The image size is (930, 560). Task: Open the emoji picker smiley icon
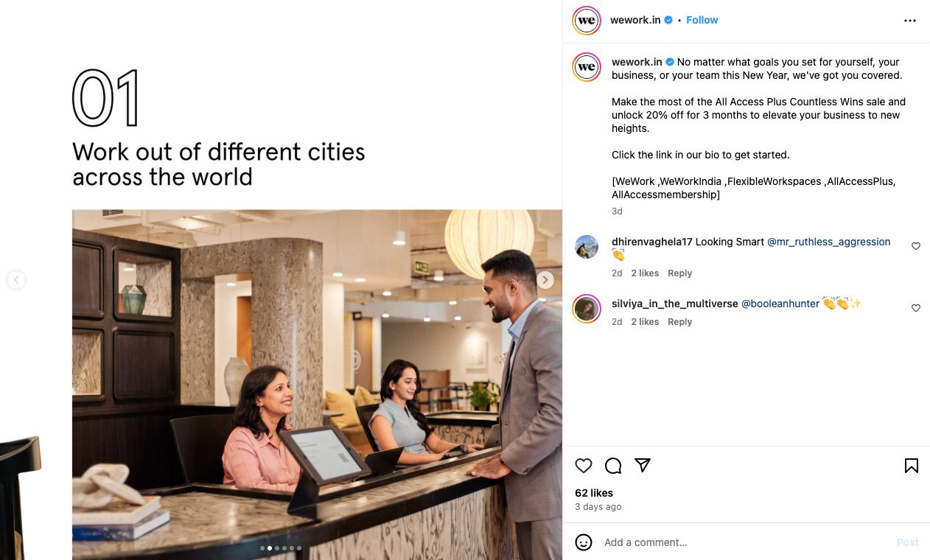coord(584,542)
